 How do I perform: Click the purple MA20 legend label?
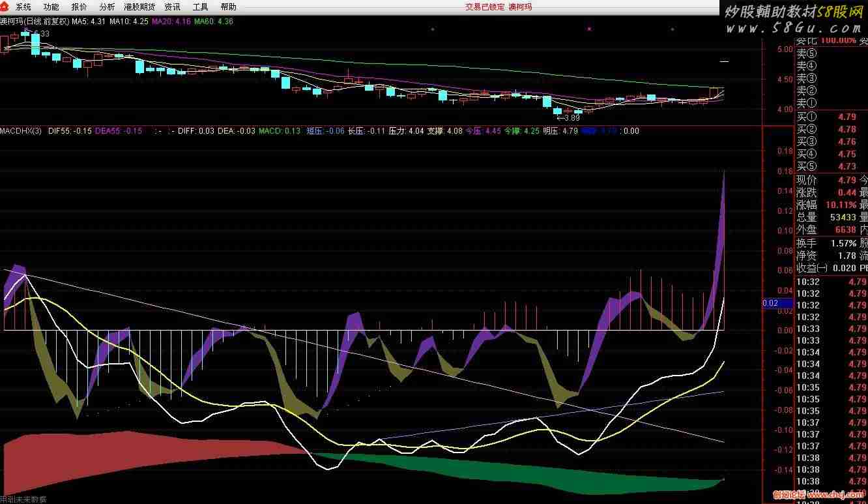coord(171,22)
